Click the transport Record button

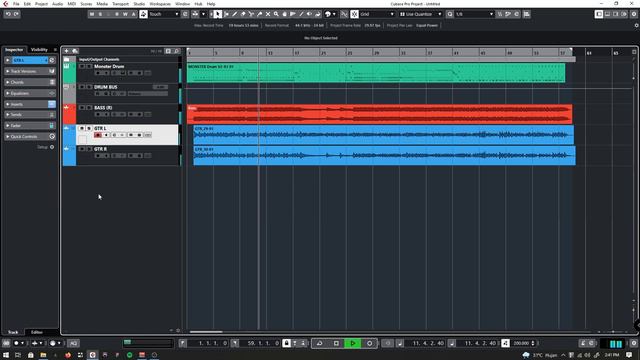click(x=369, y=343)
